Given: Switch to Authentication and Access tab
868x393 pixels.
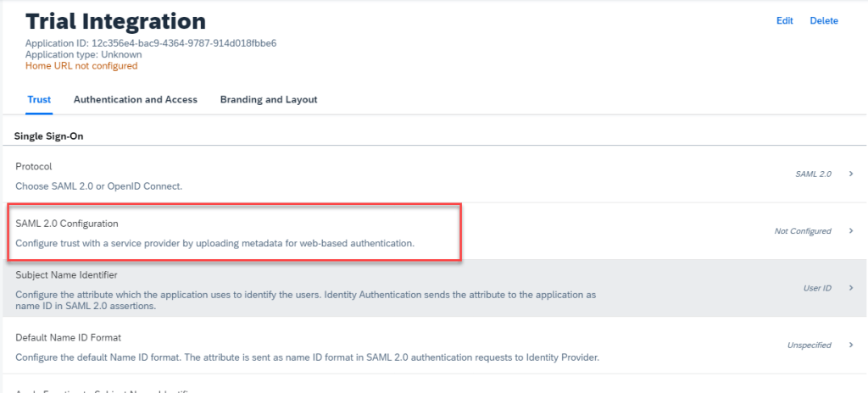Looking at the screenshot, I should coord(136,100).
